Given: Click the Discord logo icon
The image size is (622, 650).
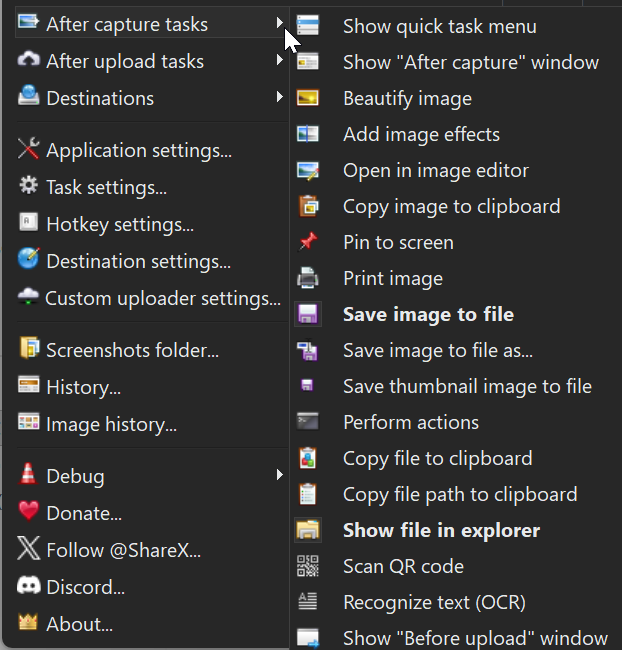Looking at the screenshot, I should [x=29, y=587].
